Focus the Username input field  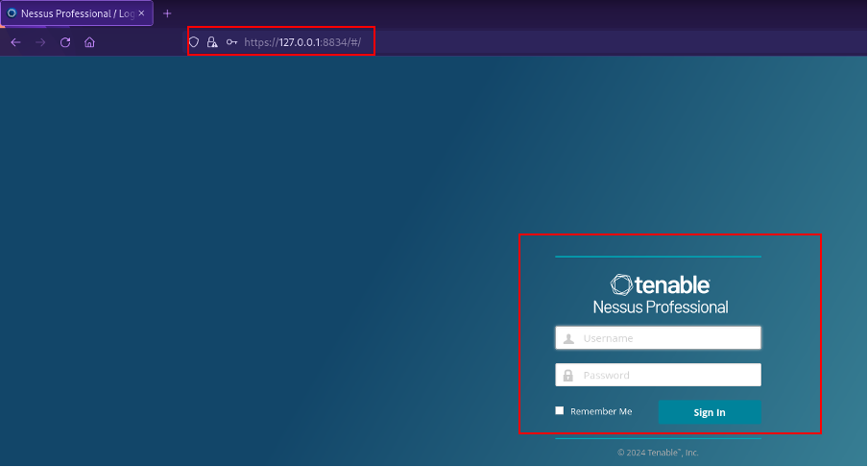[x=667, y=338]
